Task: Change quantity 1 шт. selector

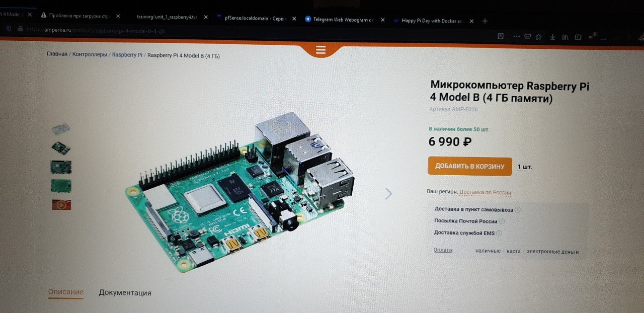Action: pyautogui.click(x=525, y=167)
